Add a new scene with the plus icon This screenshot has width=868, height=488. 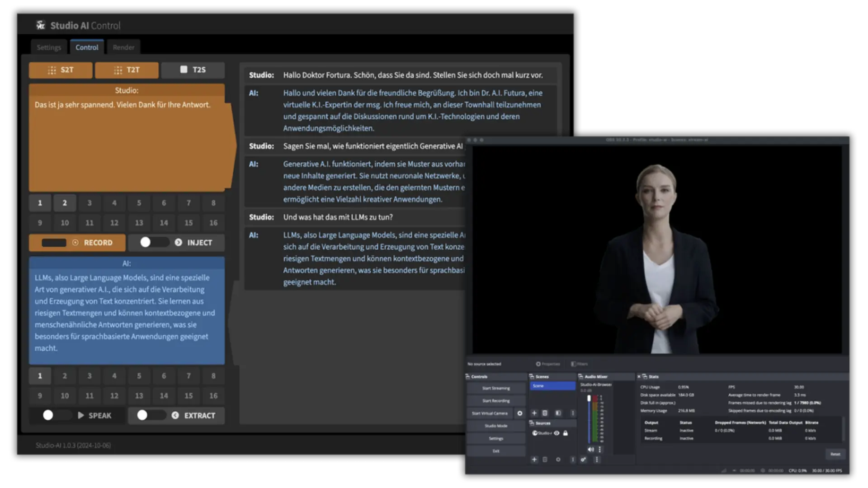(x=534, y=413)
